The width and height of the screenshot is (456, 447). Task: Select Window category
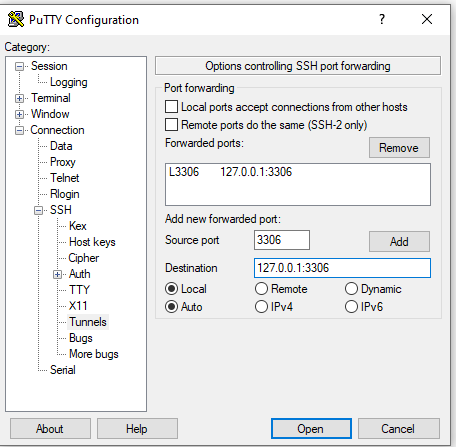[x=50, y=114]
